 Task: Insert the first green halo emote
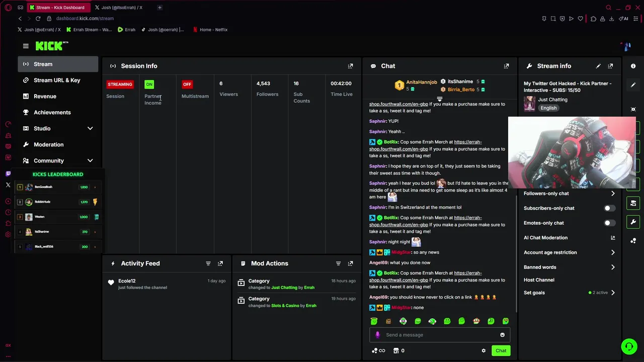point(374,321)
